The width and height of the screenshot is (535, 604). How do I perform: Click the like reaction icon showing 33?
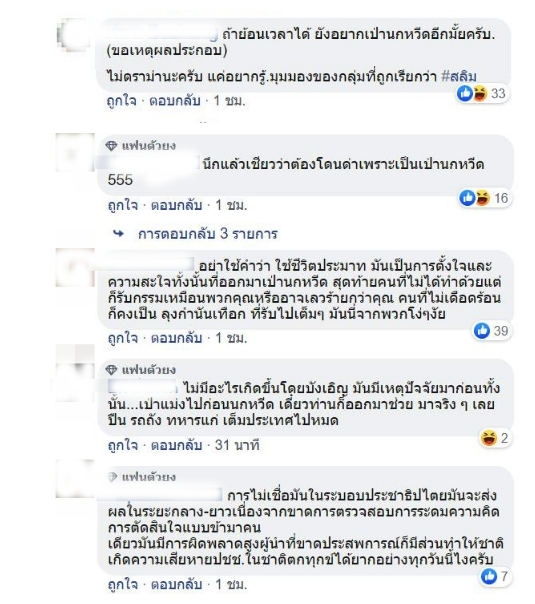click(x=465, y=93)
